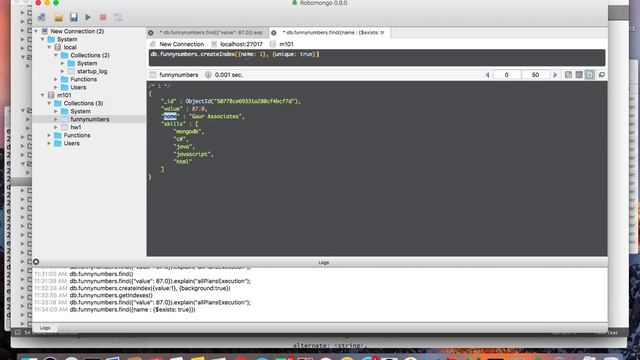
Task: Expand System folder under local Collections
Action: point(63,63)
